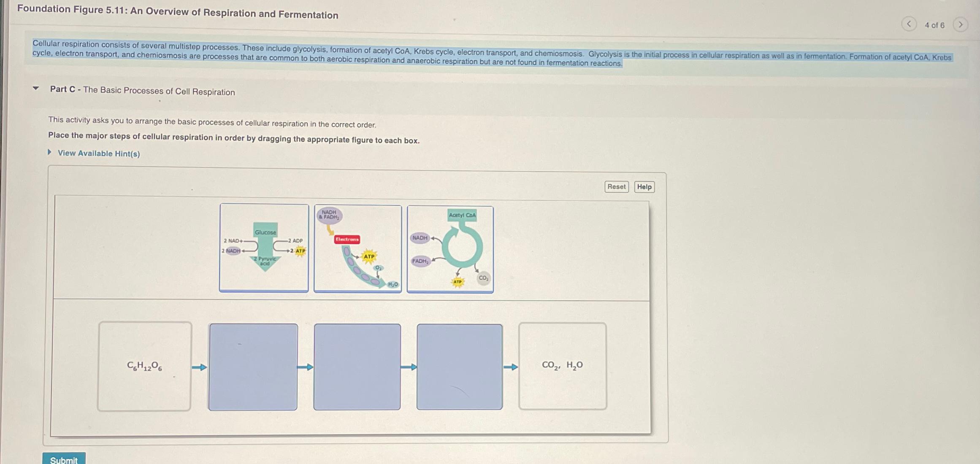Click the Electrons label in transport figure

(x=347, y=239)
